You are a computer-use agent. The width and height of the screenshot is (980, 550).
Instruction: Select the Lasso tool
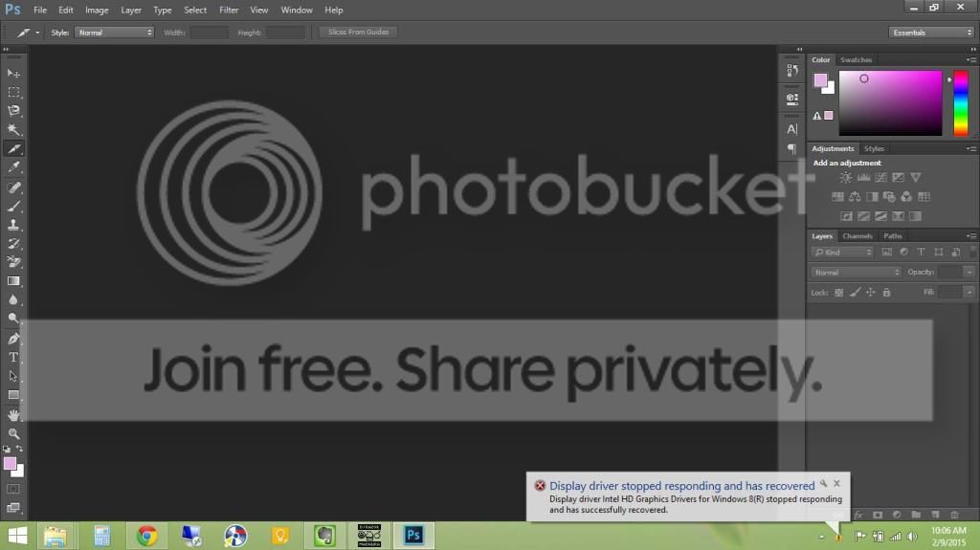tap(13, 111)
